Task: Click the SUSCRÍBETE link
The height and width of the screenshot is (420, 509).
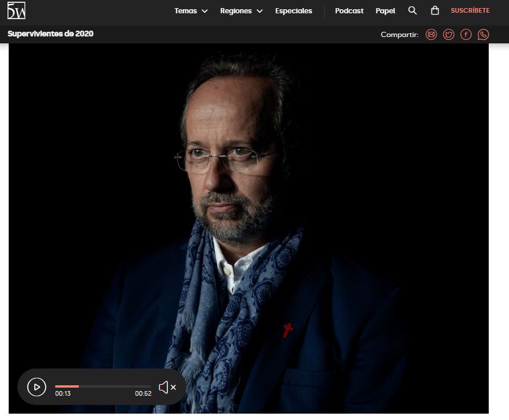Action: tap(470, 11)
